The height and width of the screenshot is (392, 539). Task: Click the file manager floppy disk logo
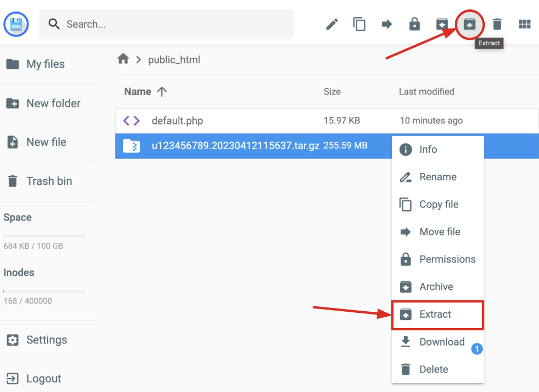pos(16,24)
